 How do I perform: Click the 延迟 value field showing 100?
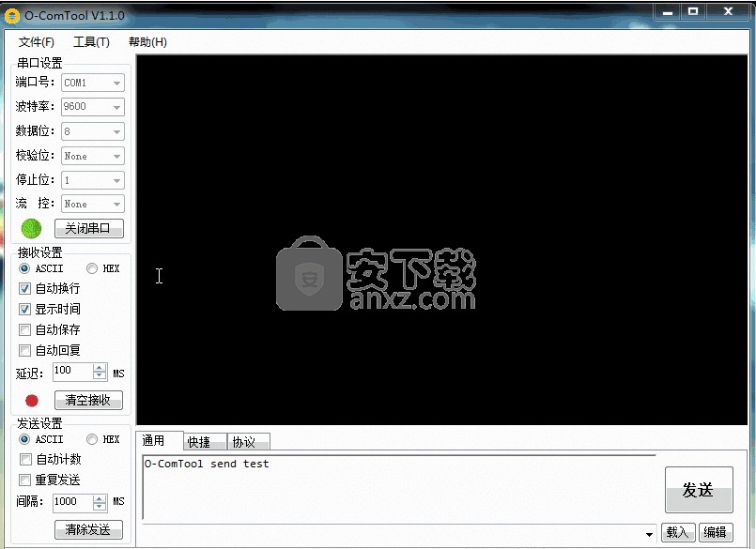[72, 372]
